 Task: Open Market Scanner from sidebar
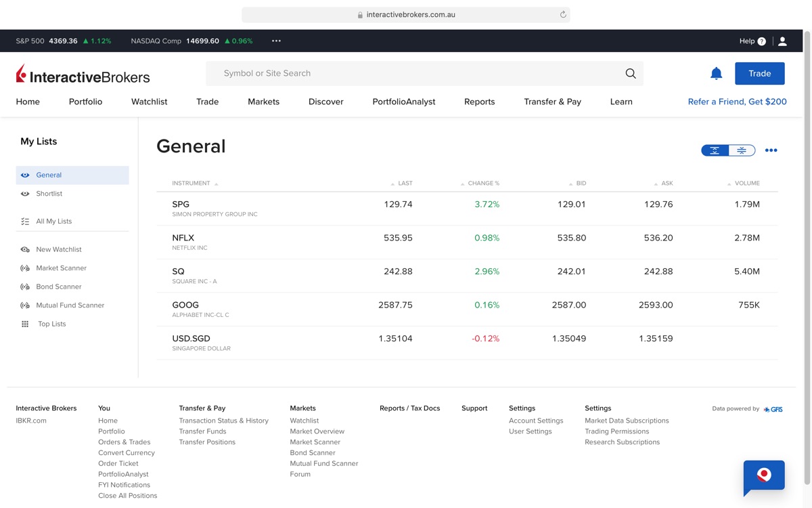point(61,268)
